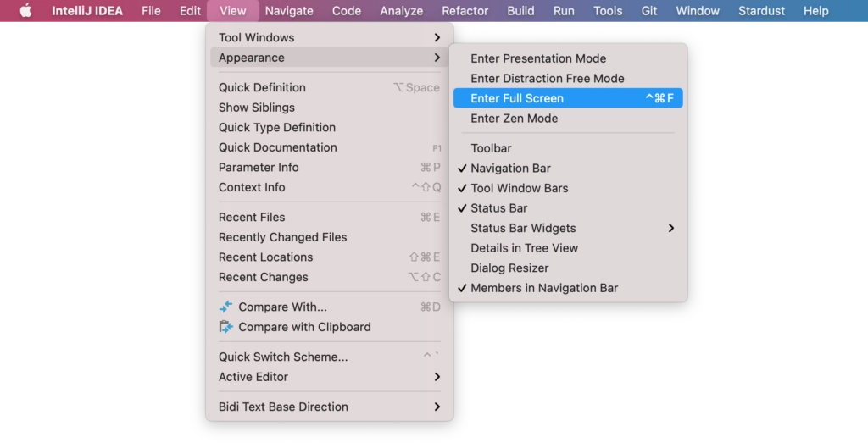This screenshot has width=868, height=448.
Task: Enable the Toolbar option
Action: coord(568,148)
